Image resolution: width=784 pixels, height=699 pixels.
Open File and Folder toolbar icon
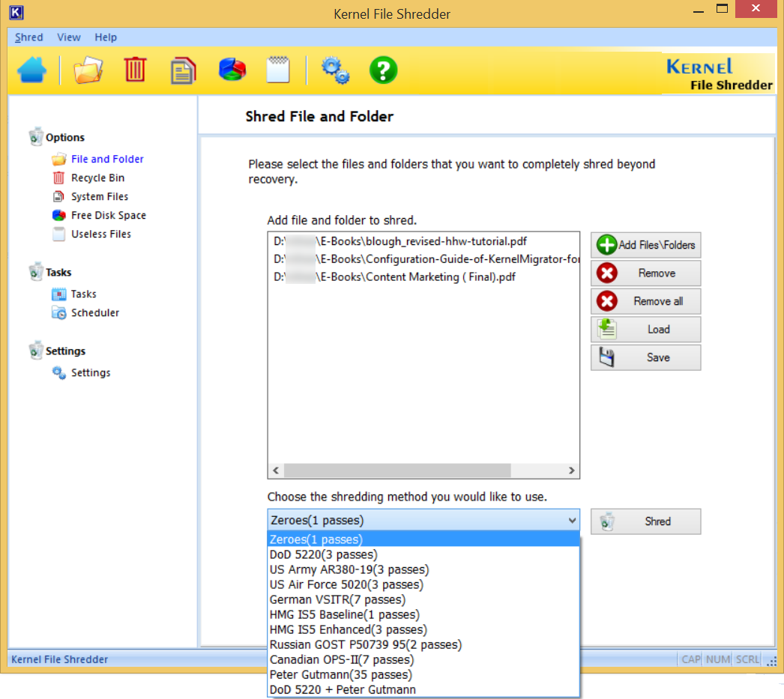pyautogui.click(x=88, y=70)
